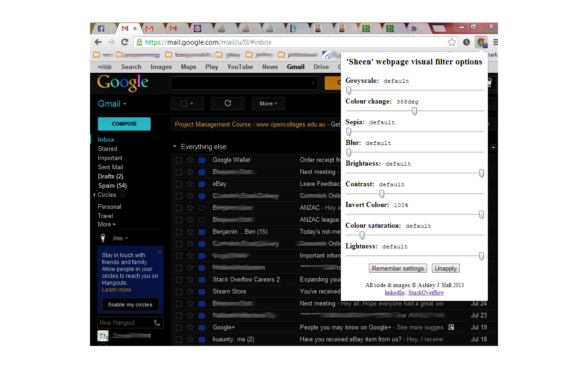The image size is (588, 368).
Task: Tick the checkbox for Benjamin .. Ben email
Action: [179, 232]
